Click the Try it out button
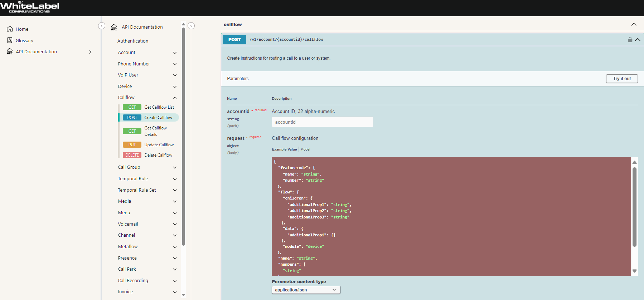644x300 pixels. [x=621, y=79]
